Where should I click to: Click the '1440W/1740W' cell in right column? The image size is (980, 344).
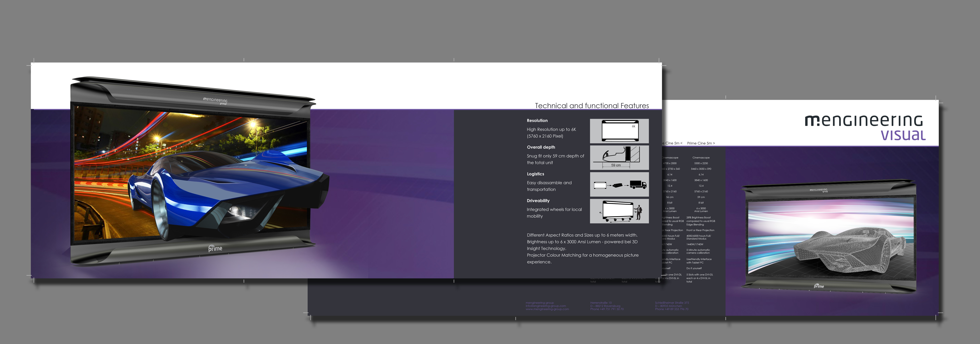point(695,244)
